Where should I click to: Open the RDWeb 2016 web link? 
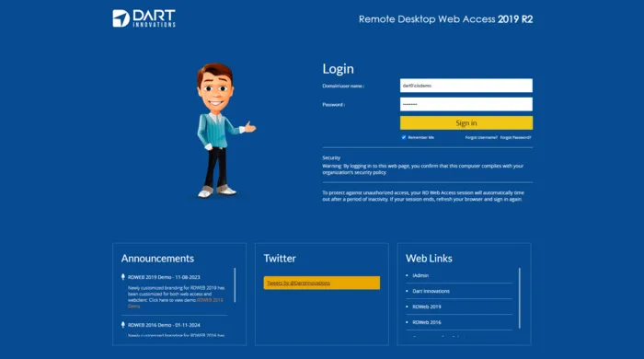(427, 322)
